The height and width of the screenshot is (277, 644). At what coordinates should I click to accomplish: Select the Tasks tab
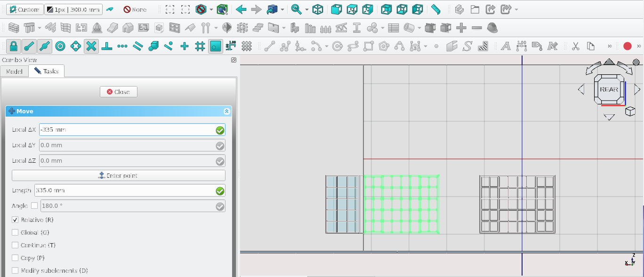(46, 71)
